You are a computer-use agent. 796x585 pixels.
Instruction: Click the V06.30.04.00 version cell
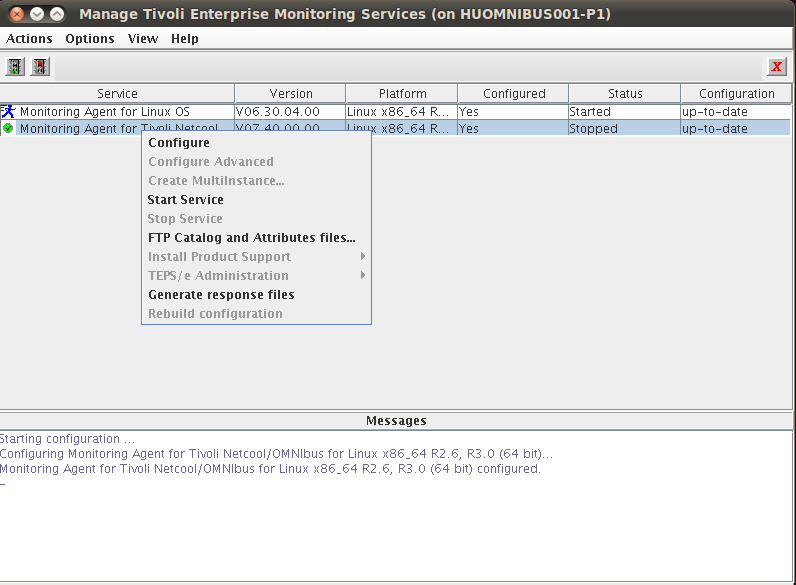290,112
